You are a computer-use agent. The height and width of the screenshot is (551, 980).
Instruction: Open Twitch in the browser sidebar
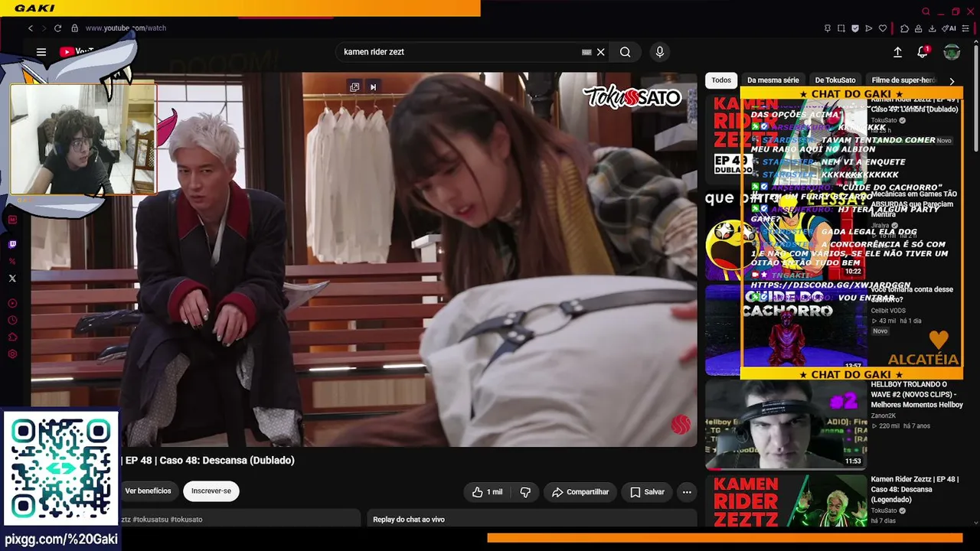point(12,245)
